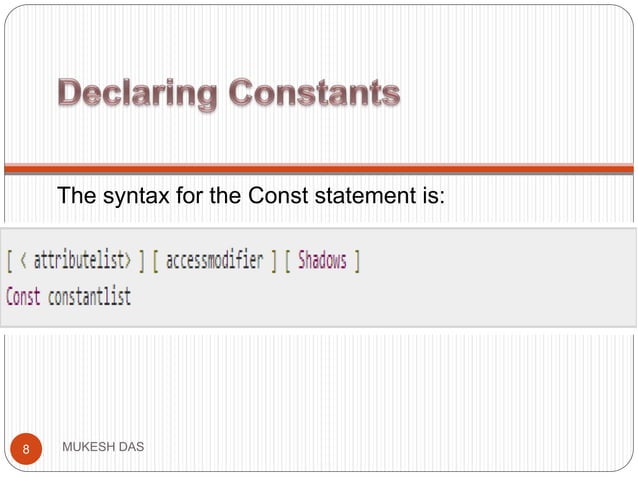
Task: Click the opening bracket before "< attributelist>"
Action: (10, 262)
